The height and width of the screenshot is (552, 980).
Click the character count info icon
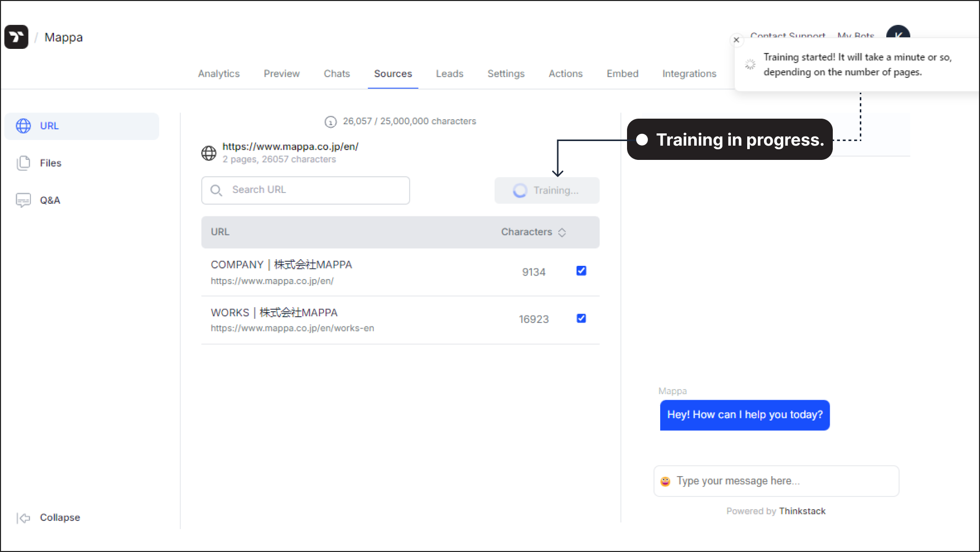(331, 122)
